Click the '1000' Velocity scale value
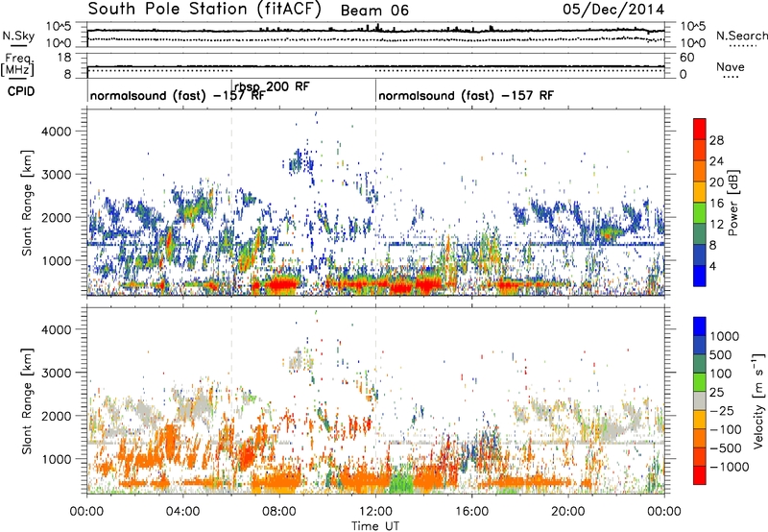 click(725, 336)
